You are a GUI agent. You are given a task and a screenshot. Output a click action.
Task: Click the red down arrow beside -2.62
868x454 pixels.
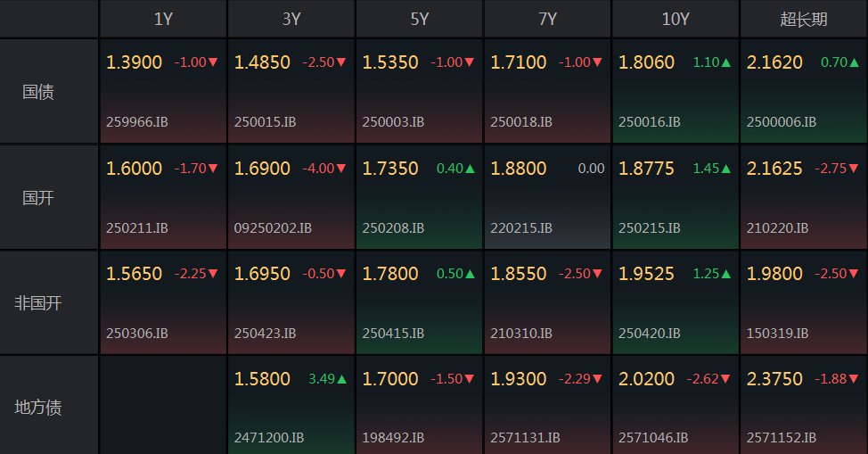726,379
